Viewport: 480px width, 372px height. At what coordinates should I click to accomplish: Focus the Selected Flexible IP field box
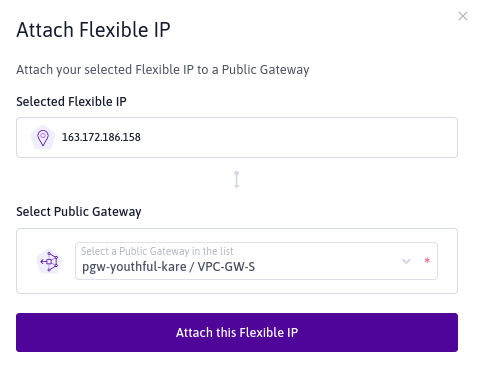click(x=237, y=137)
